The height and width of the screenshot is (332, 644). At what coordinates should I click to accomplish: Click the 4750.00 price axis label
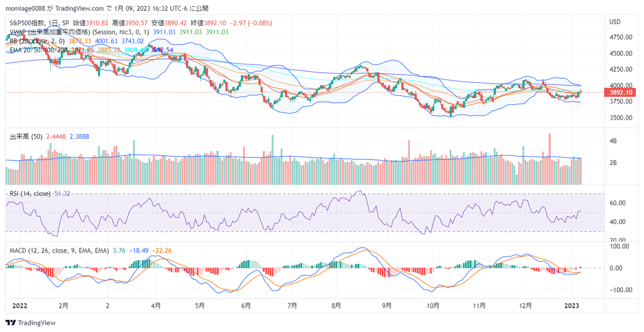click(x=621, y=37)
